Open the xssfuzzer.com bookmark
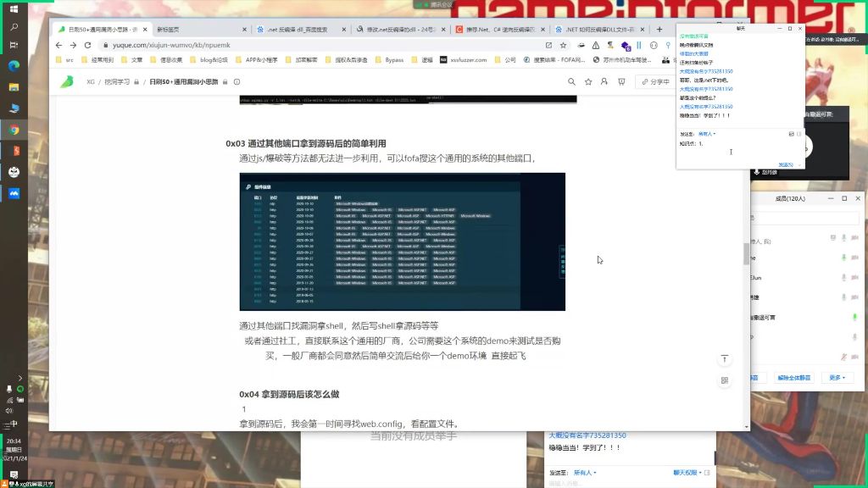868x488 pixels. tap(464, 60)
